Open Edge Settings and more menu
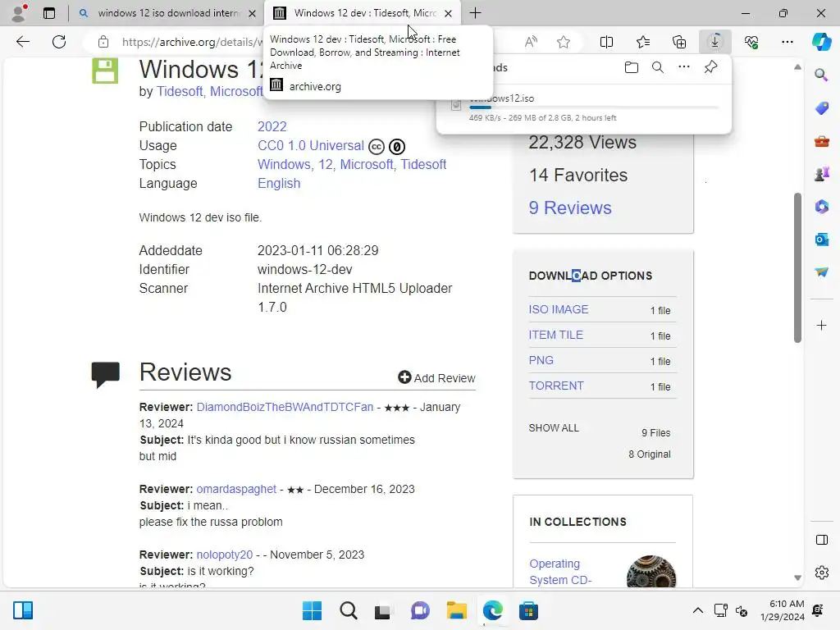Image resolution: width=840 pixels, height=630 pixels. (787, 42)
